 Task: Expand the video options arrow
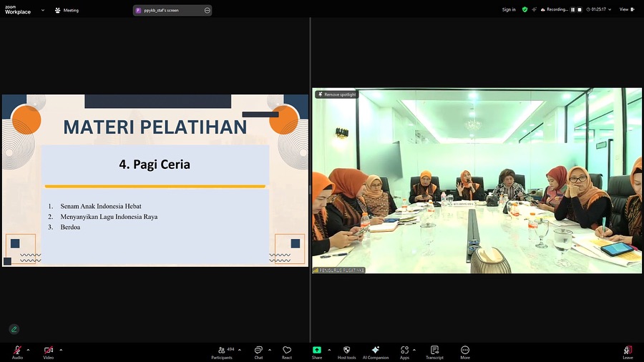click(61, 350)
